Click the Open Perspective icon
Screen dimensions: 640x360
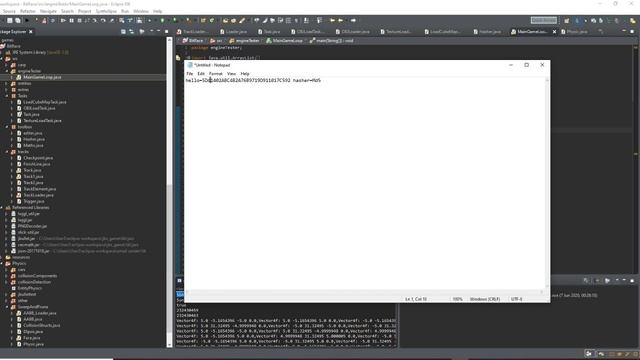tap(567, 20)
